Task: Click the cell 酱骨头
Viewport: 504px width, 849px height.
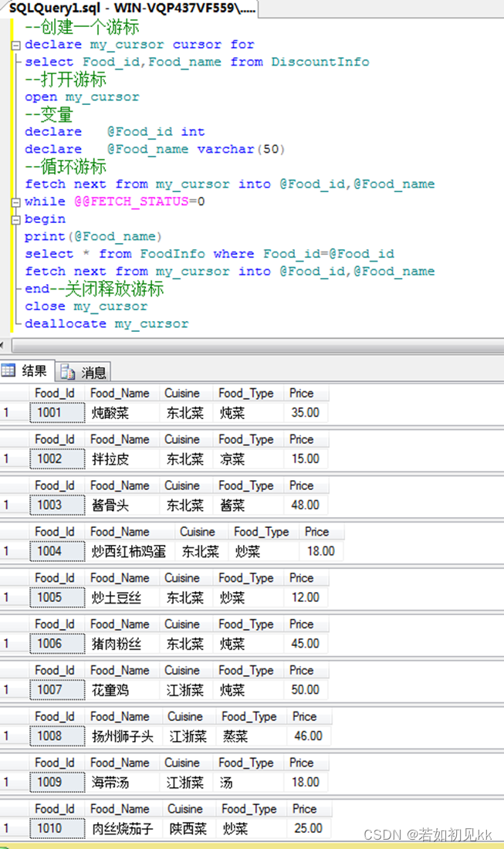Action: pos(123,505)
